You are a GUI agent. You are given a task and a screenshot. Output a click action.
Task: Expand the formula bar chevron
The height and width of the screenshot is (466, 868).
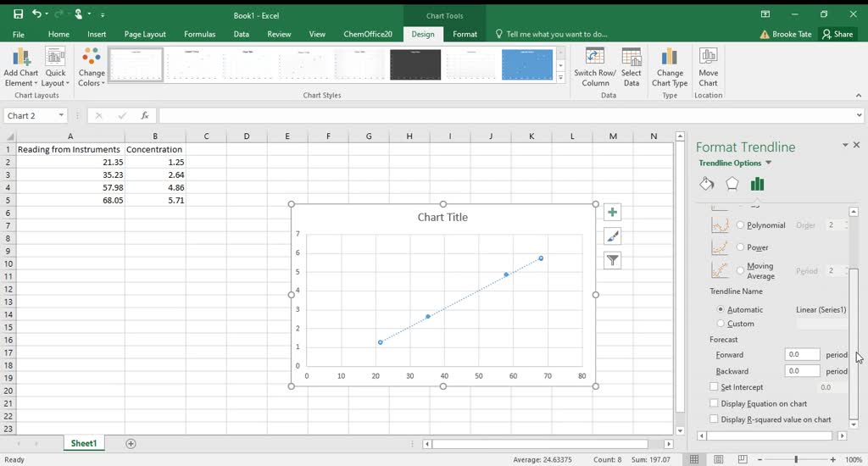pos(859,115)
